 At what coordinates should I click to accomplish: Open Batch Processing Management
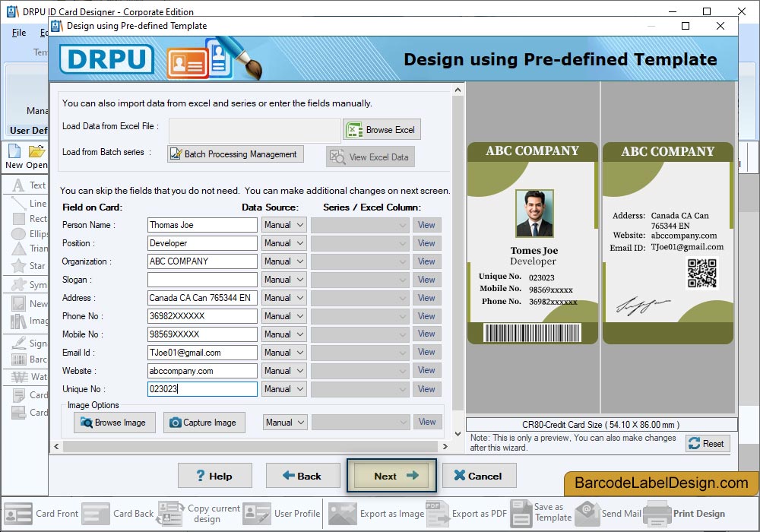[x=236, y=154]
